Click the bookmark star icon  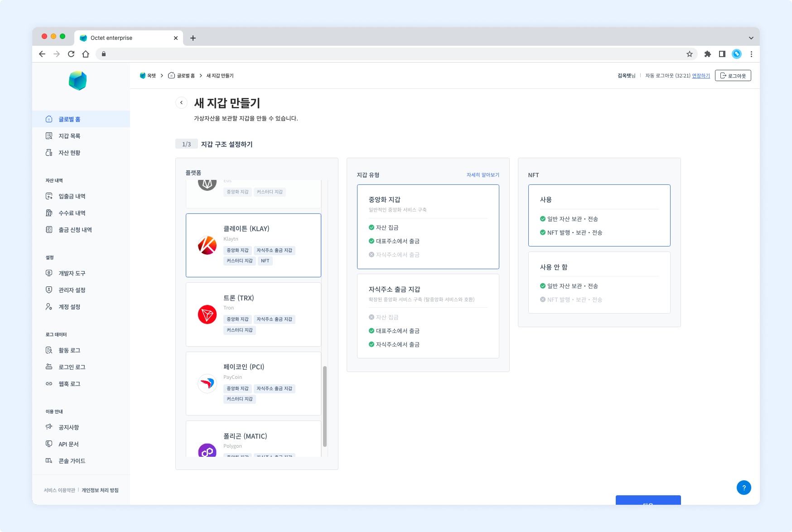point(690,54)
